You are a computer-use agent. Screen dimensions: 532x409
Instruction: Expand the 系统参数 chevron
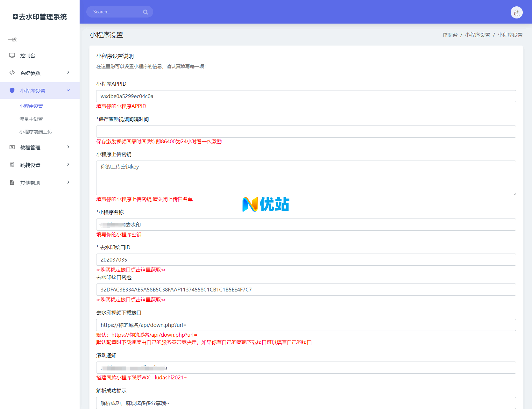[68, 73]
